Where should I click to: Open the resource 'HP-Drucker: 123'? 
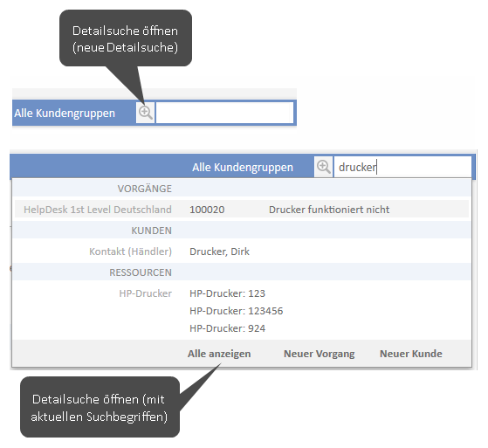pyautogui.click(x=227, y=293)
